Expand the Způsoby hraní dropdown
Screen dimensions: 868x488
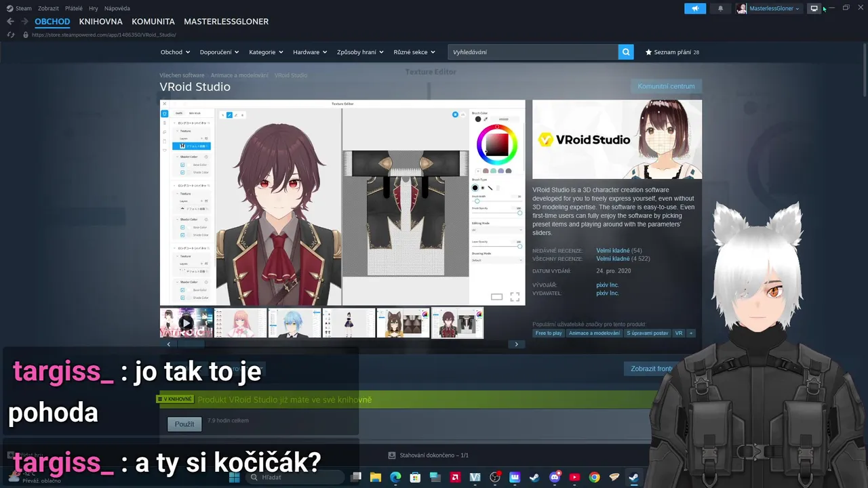pos(360,52)
